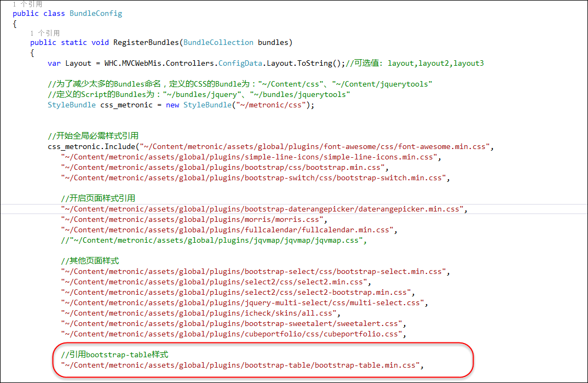Click the bootstrap-switch.min.css path
The image size is (588, 383).
(x=255, y=178)
